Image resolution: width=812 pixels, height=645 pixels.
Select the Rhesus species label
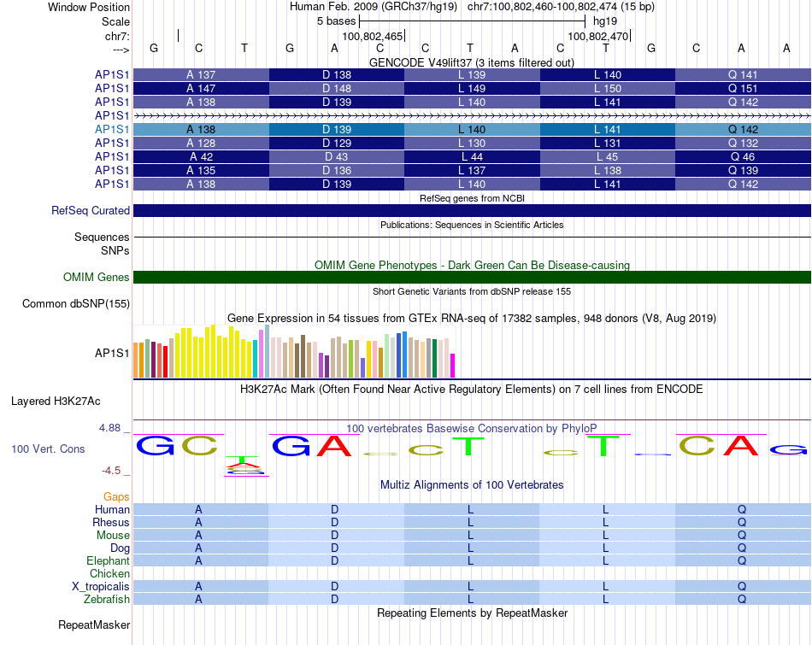coord(111,522)
